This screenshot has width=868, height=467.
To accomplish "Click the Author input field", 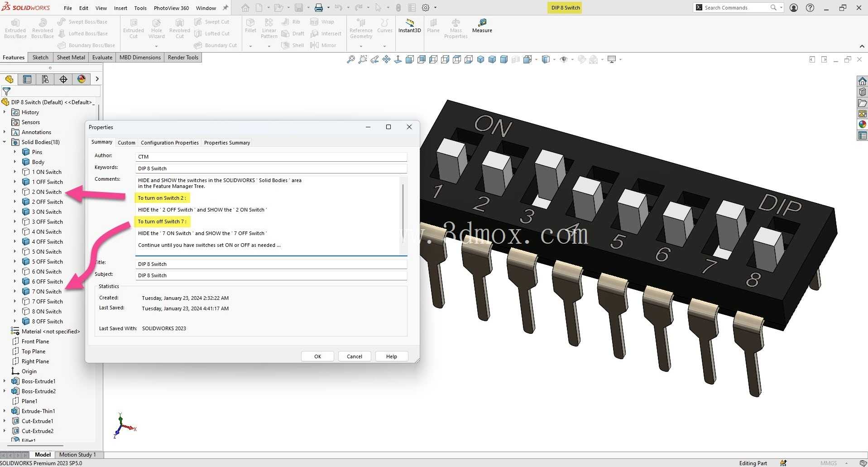I will coord(271,157).
